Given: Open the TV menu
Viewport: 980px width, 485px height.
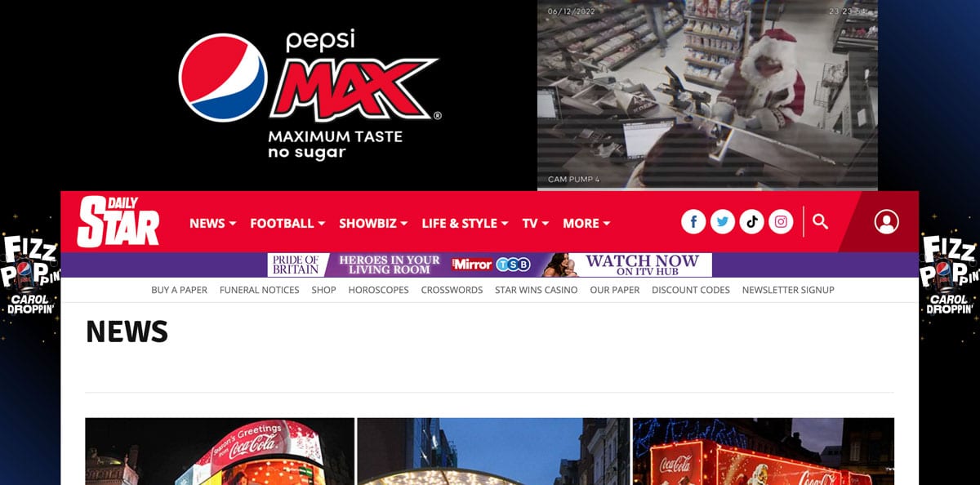Looking at the screenshot, I should 536,223.
